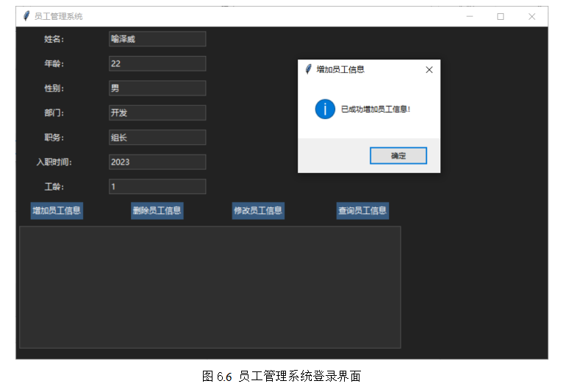Viewport: 572px width, 392px height.
Task: Click inside the empty results text area
Action: (x=210, y=288)
